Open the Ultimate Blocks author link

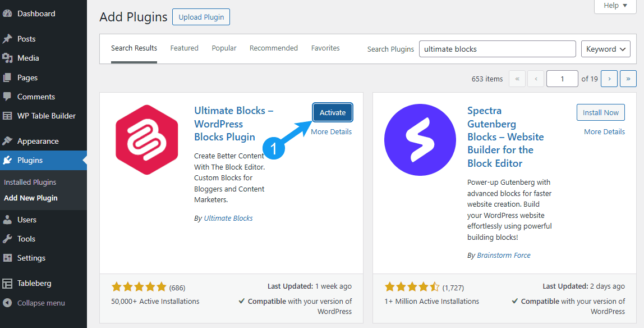coord(228,218)
